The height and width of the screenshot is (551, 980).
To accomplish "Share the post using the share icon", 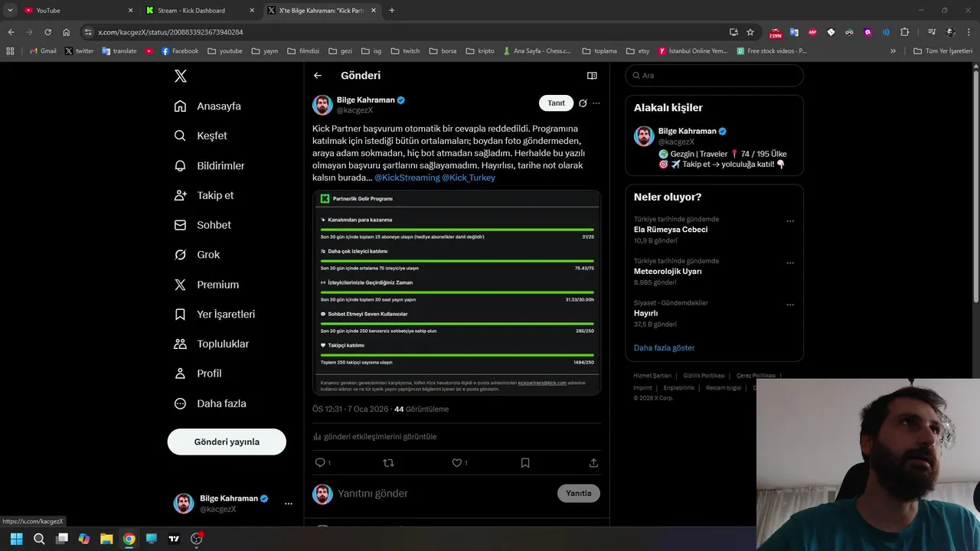I will pos(593,463).
